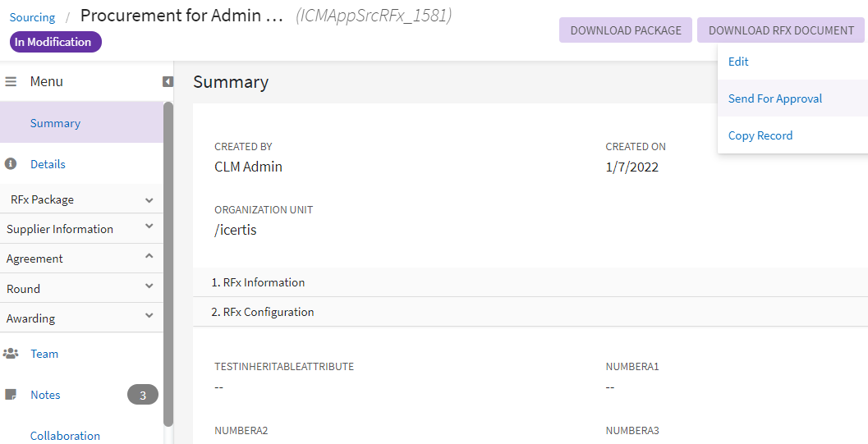Expand the Awarding section
This screenshot has height=444, width=868.
[x=149, y=316]
